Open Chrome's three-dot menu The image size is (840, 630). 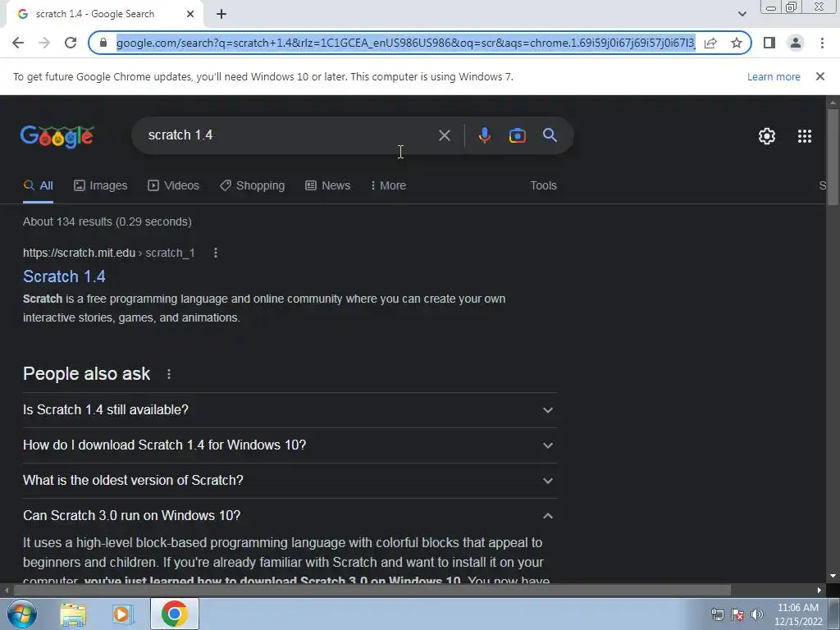click(822, 43)
